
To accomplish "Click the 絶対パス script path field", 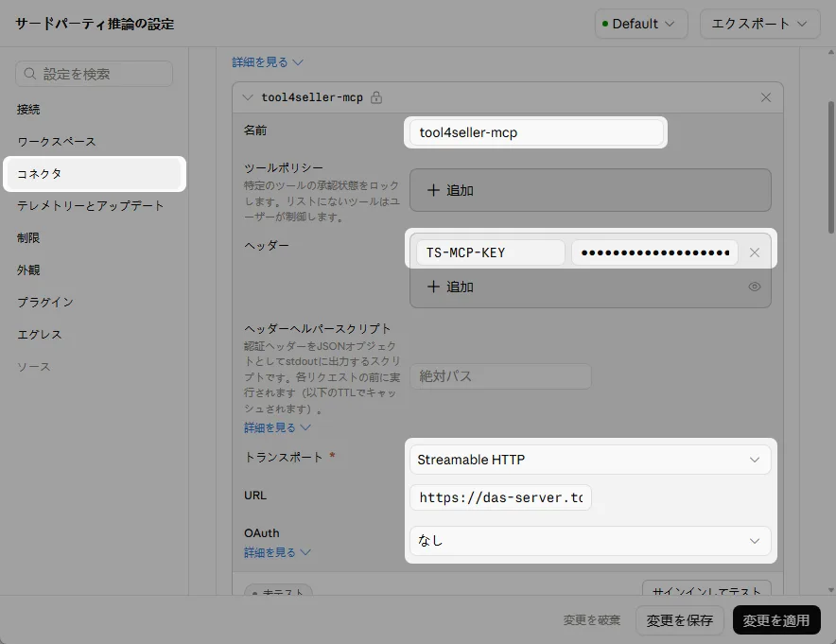I will click(x=500, y=376).
